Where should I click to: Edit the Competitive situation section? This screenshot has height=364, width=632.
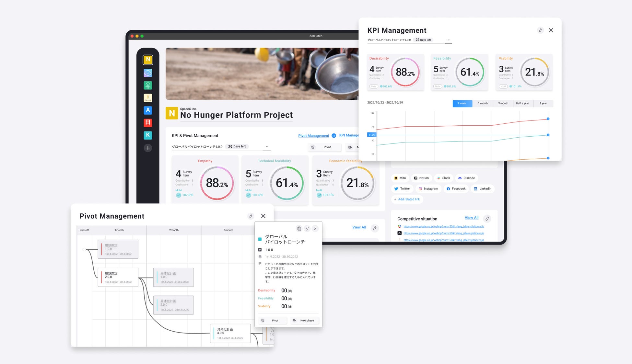tap(487, 219)
